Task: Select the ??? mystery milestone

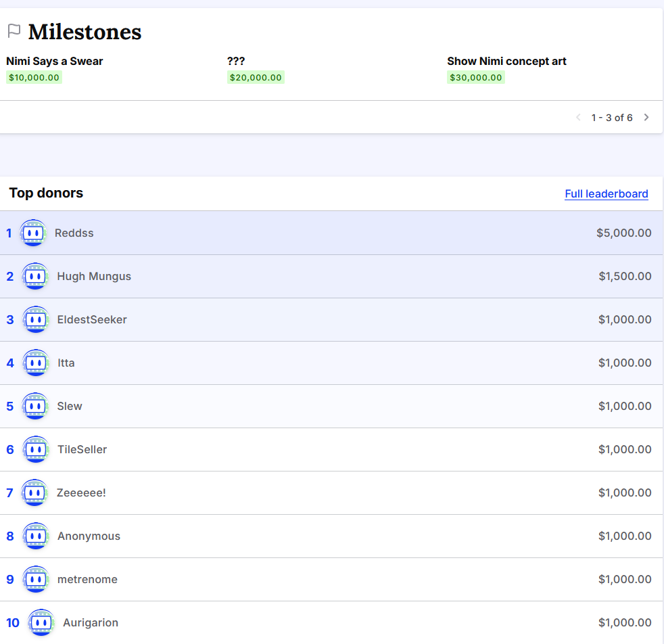Action: (x=236, y=62)
